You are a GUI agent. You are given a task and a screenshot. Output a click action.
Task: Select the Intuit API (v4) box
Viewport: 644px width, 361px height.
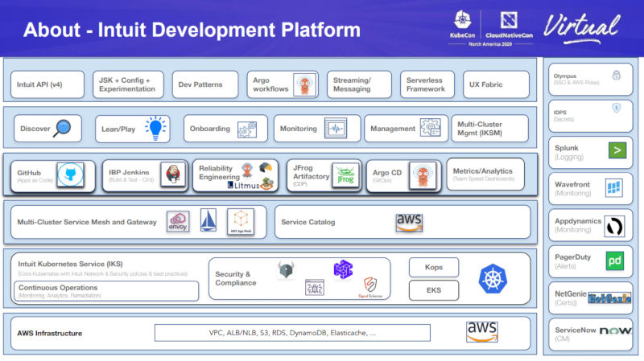47,84
